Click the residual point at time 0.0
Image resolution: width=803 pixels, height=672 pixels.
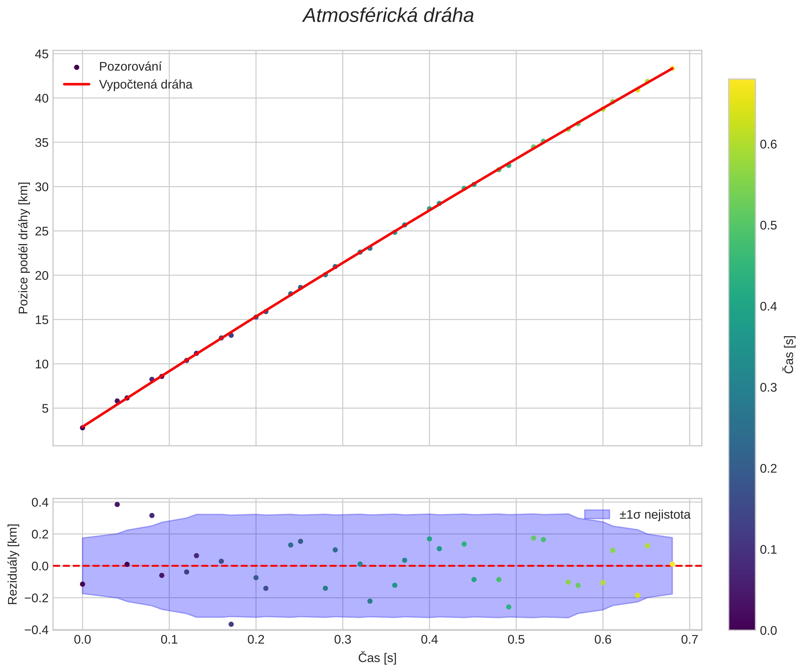click(x=82, y=584)
